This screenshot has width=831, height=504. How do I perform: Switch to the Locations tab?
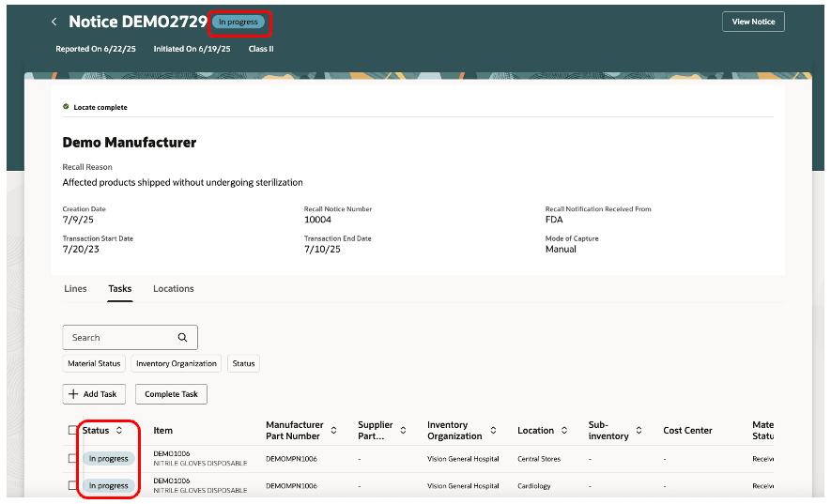point(174,289)
